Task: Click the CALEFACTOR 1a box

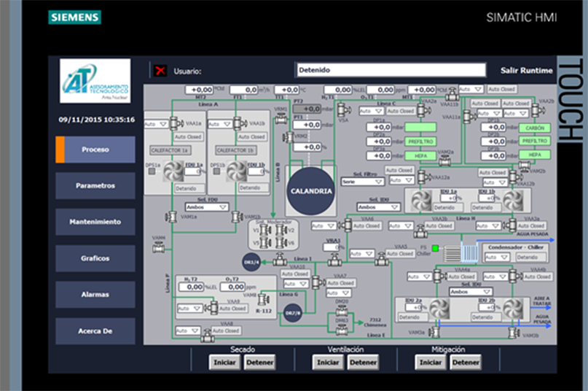Action: 170,150
